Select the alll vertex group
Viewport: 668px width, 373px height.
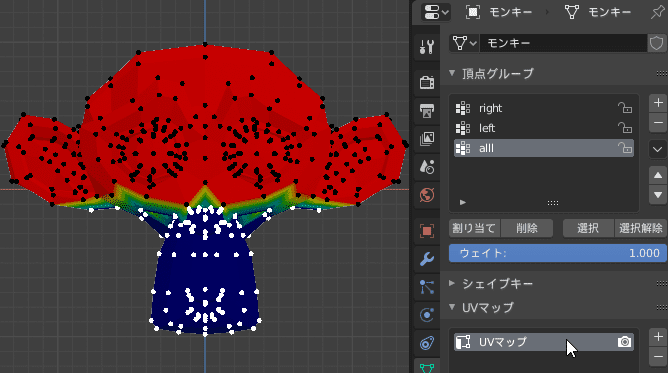(544, 148)
